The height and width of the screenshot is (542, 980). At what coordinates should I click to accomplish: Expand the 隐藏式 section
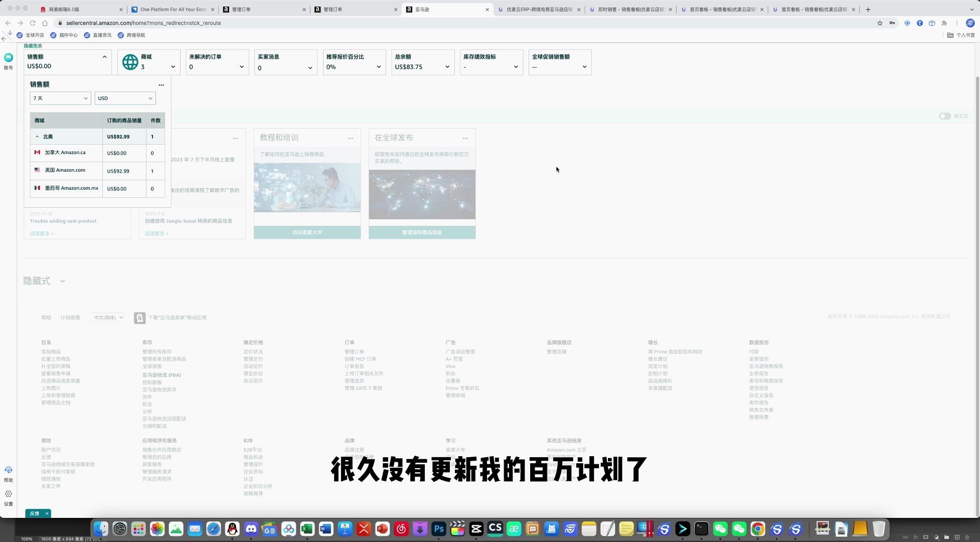pos(62,281)
